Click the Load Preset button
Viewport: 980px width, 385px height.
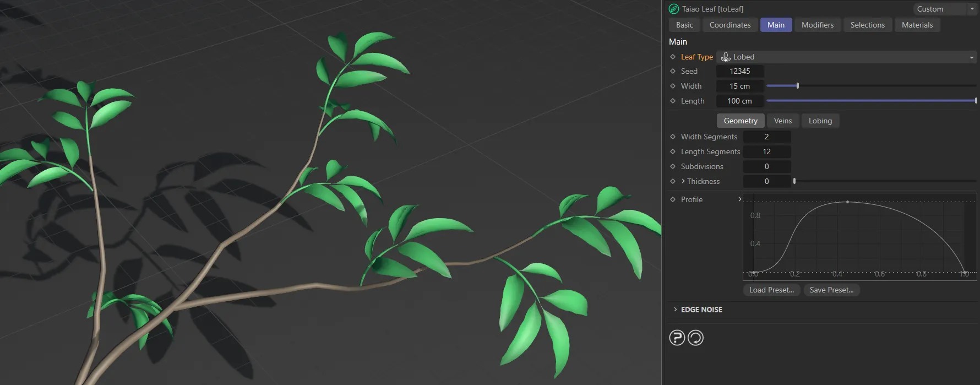(771, 290)
